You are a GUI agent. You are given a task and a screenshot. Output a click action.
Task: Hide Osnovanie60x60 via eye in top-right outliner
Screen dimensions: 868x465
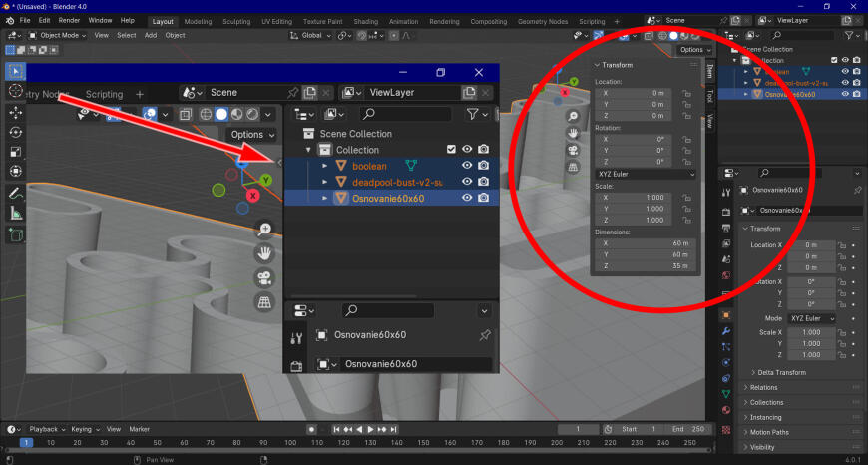pos(845,94)
